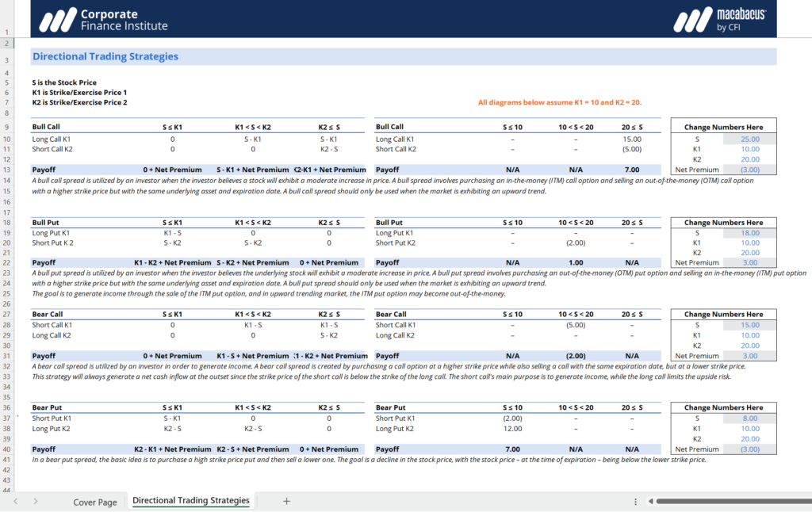812x512 pixels.
Task: Switch to the Cover Page tab
Action: [97, 502]
